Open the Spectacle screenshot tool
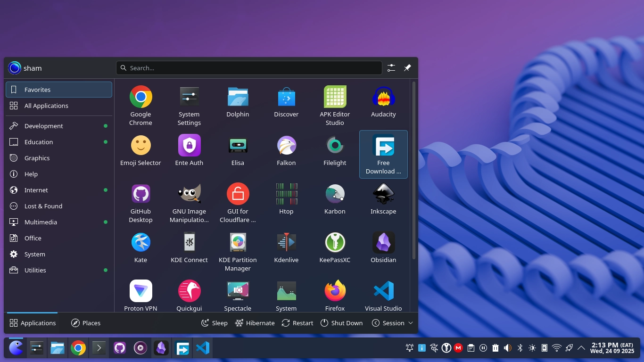Image resolution: width=644 pixels, height=362 pixels. coord(238,295)
